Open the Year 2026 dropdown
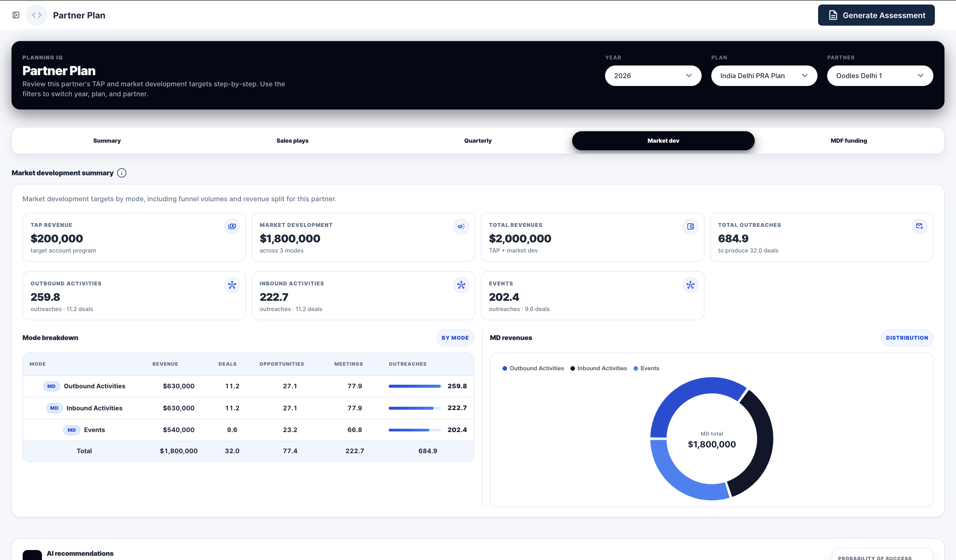The image size is (956, 560). (653, 76)
